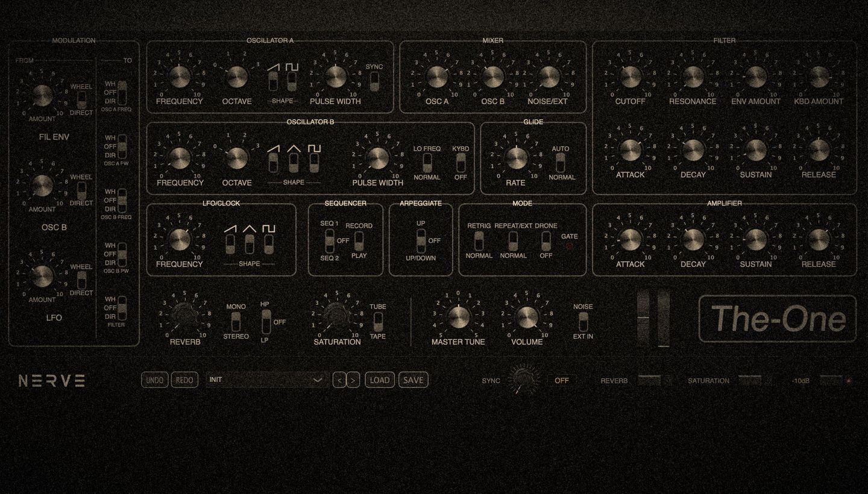Switch Glide between Auto and Normal
The height and width of the screenshot is (494, 868).
pos(561,163)
